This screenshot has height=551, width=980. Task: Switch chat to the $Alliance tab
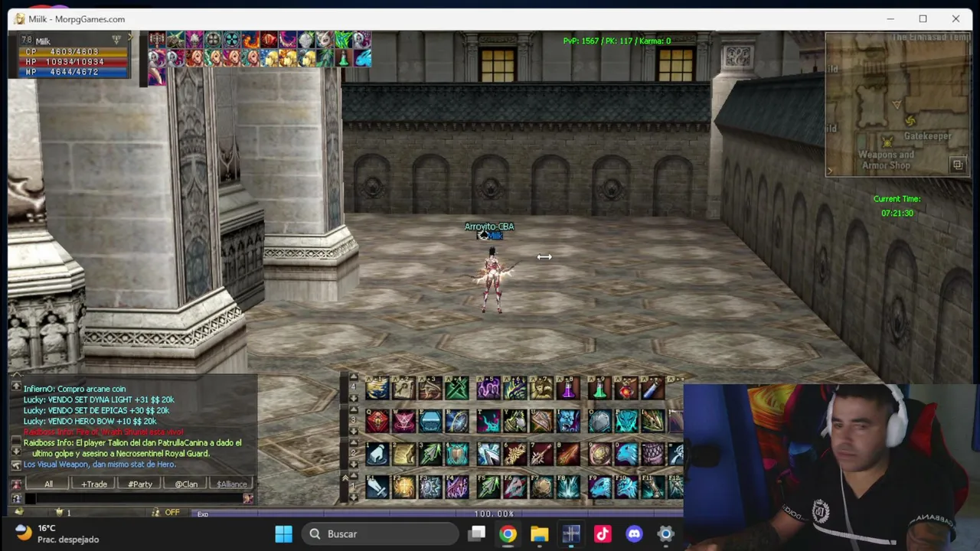click(x=231, y=484)
